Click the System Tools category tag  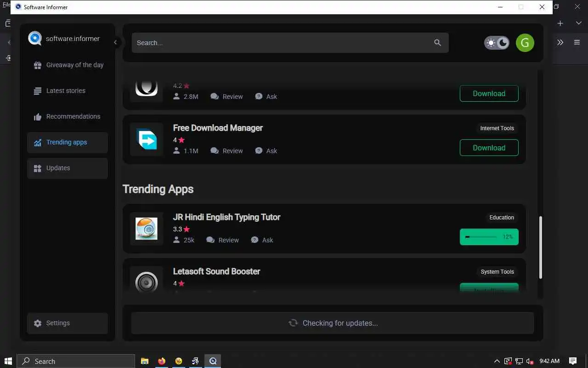[497, 272]
